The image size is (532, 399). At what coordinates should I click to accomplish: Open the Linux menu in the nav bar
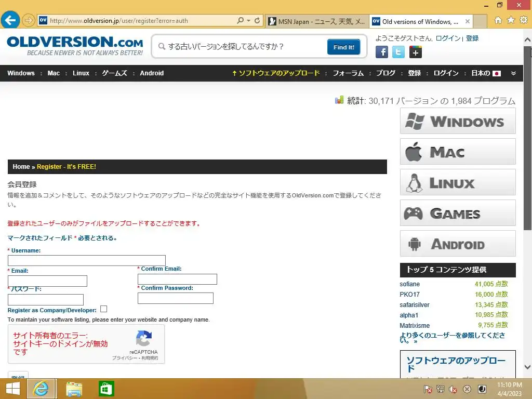pos(81,73)
